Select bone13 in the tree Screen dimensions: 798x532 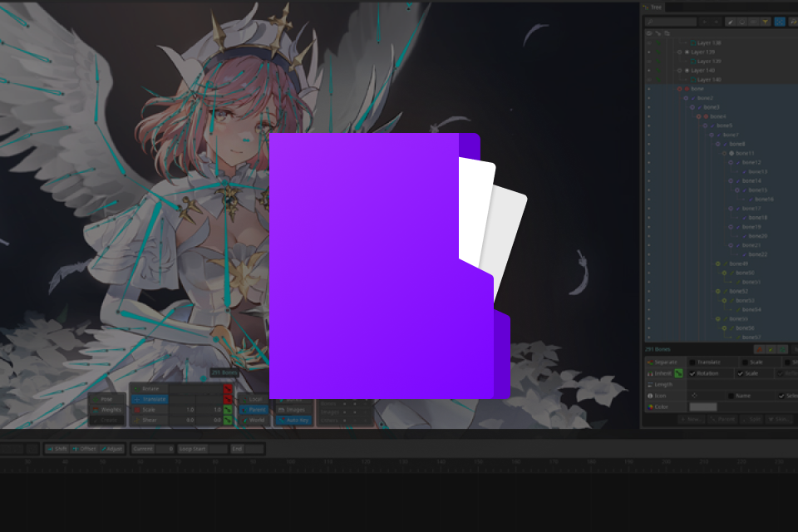tap(758, 171)
